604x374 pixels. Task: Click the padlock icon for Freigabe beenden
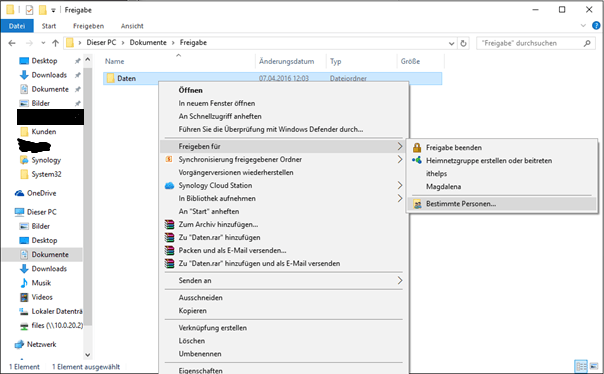tap(417, 148)
